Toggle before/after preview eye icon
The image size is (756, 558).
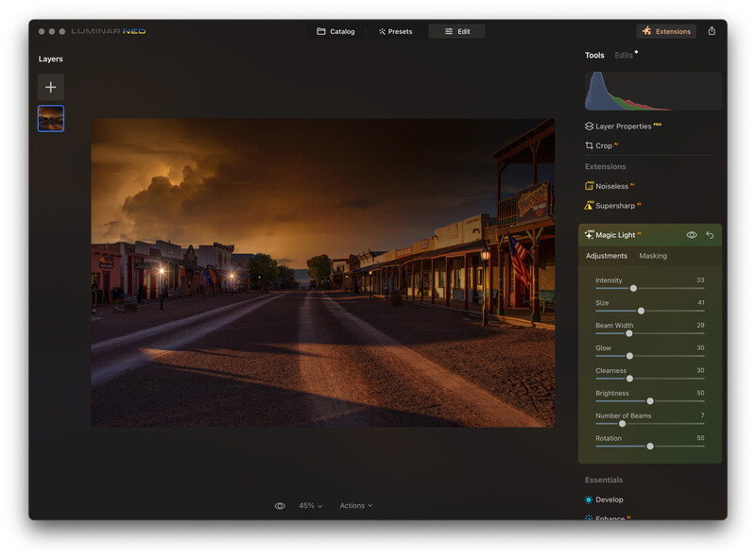point(280,506)
